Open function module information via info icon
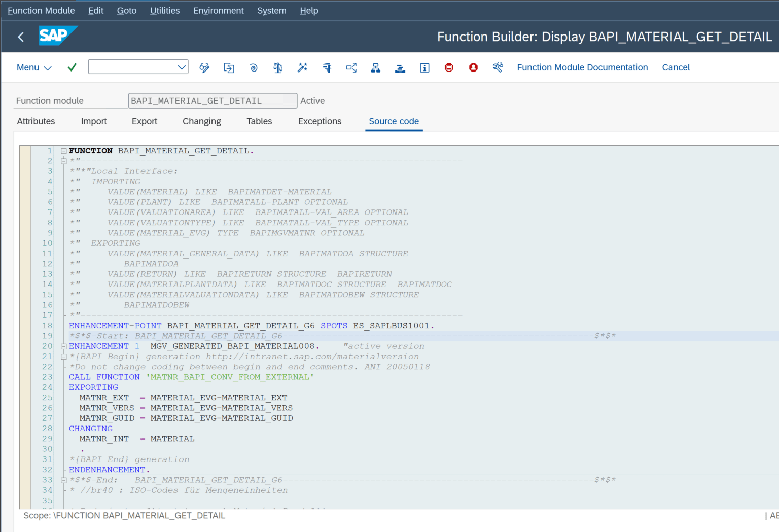 [x=424, y=67]
